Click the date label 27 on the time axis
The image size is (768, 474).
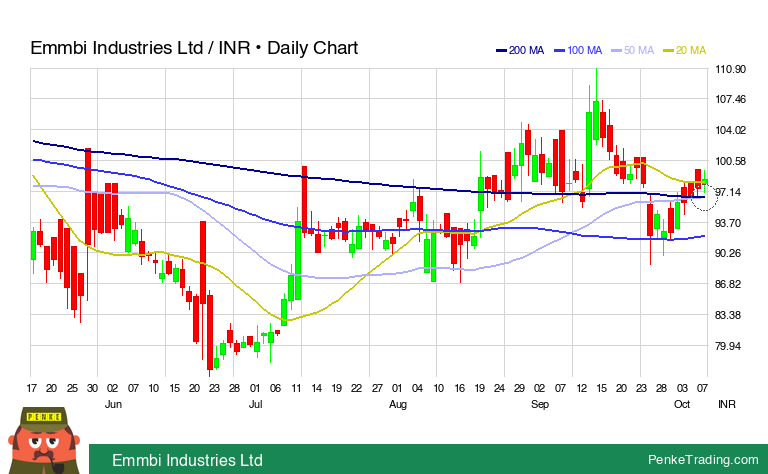click(377, 388)
